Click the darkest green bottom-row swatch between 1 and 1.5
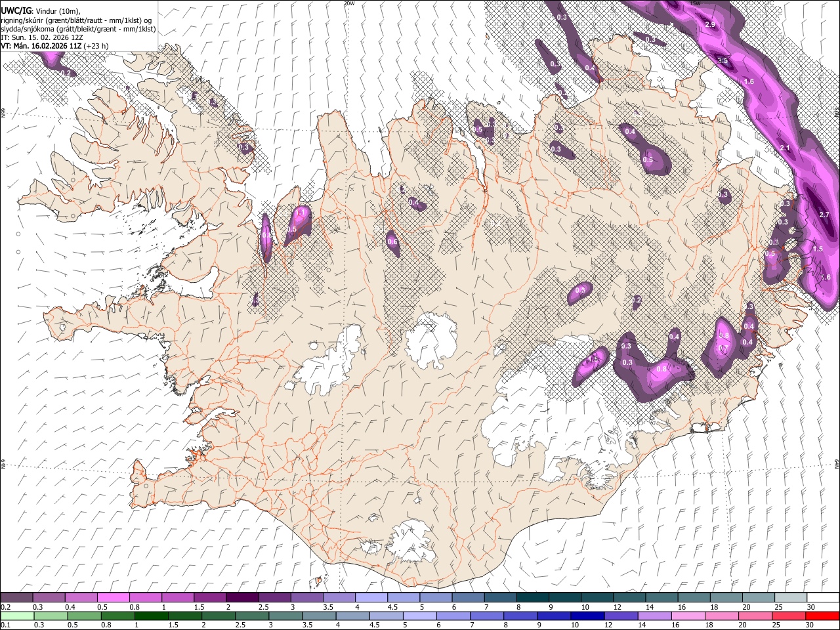Image resolution: width=840 pixels, height=630 pixels. pyautogui.click(x=152, y=616)
